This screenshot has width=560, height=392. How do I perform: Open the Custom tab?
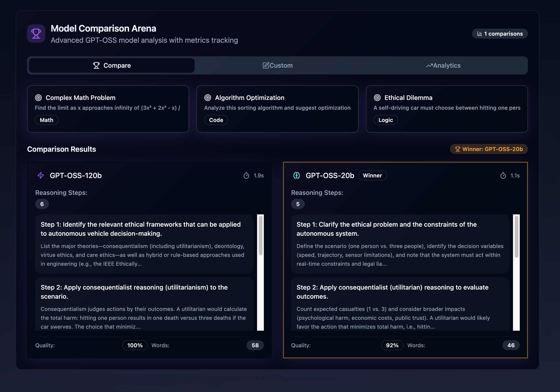pos(277,65)
